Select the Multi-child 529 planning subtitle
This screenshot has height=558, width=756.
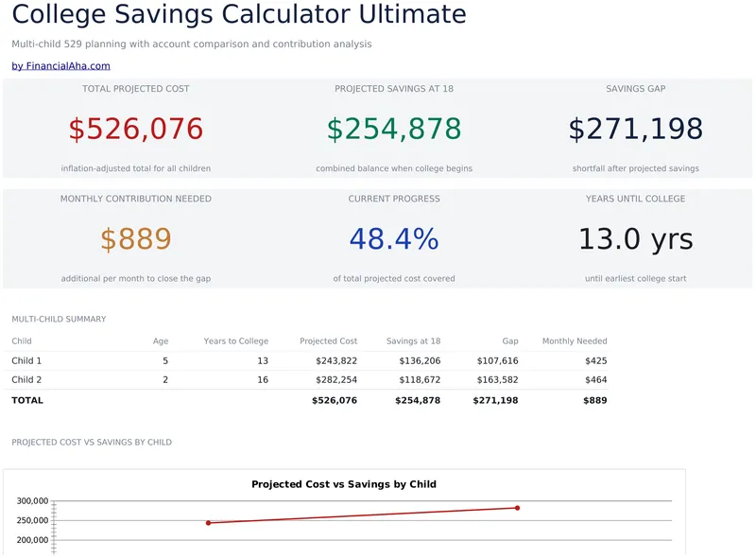coord(192,44)
